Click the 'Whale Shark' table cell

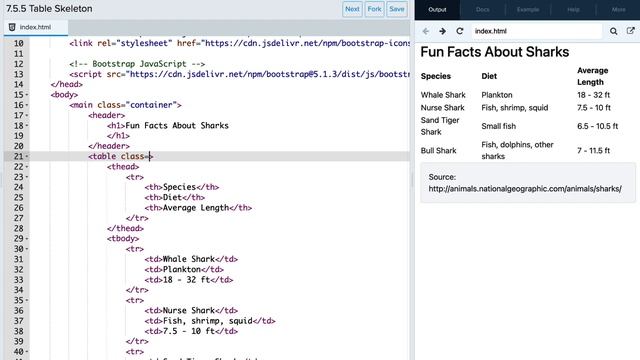pyautogui.click(x=443, y=95)
